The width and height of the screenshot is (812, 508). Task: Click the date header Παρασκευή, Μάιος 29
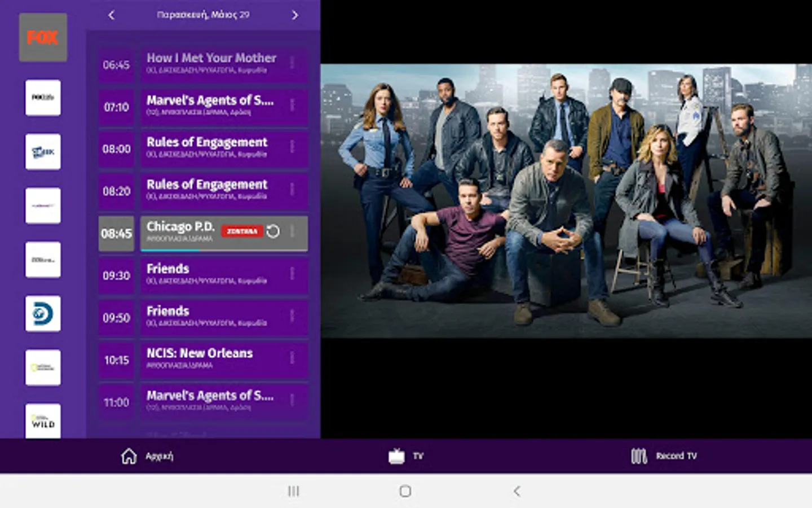tap(203, 15)
